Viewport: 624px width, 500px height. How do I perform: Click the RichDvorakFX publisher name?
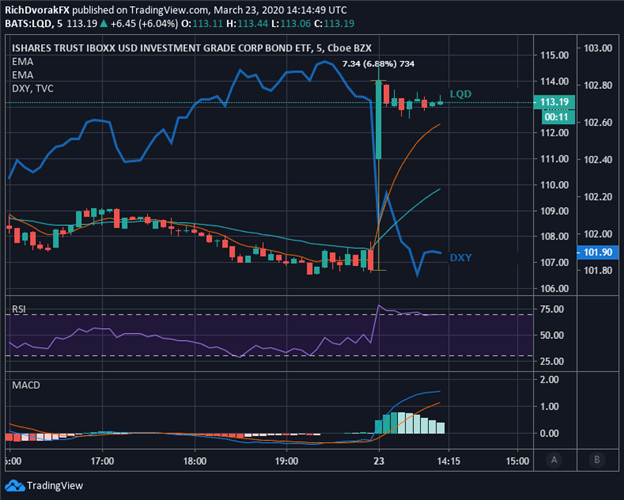[x=37, y=10]
